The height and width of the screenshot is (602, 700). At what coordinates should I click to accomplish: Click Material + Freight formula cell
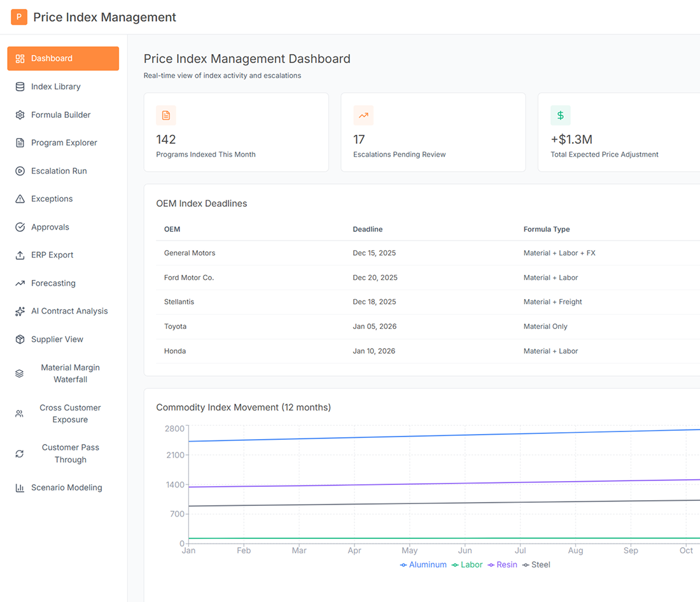(552, 302)
